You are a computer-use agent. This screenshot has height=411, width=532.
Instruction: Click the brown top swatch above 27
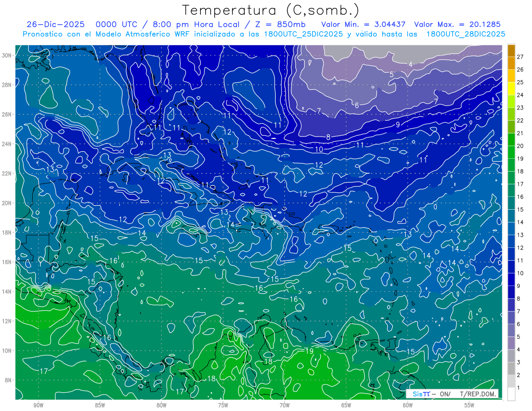coord(511,51)
